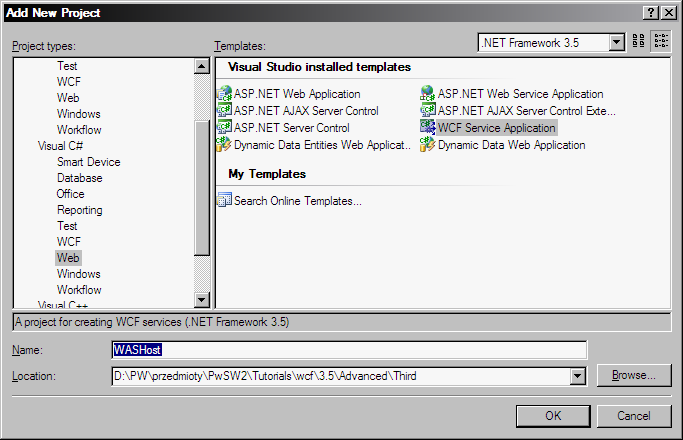Screen dimensions: 683x440
Task: Click the project types scroll down arrow
Action: point(202,300)
